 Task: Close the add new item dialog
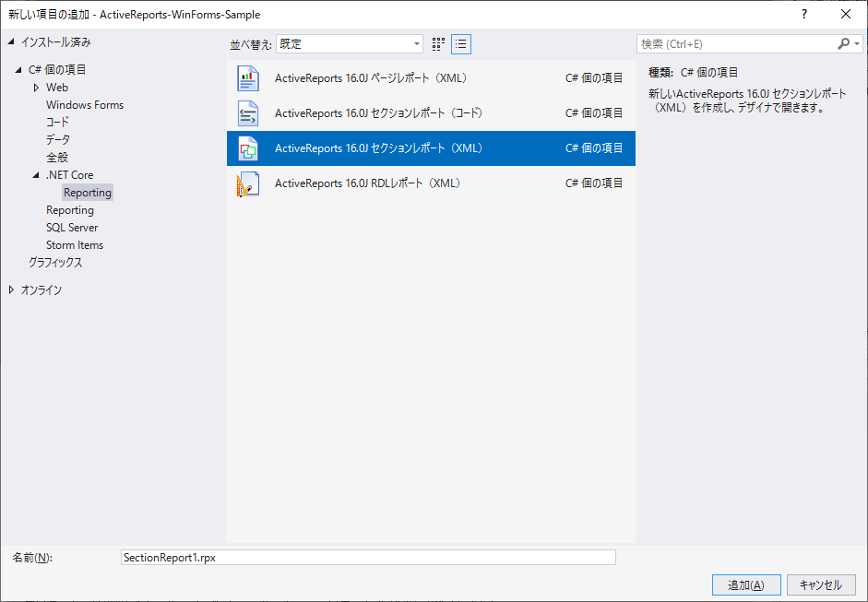point(846,15)
